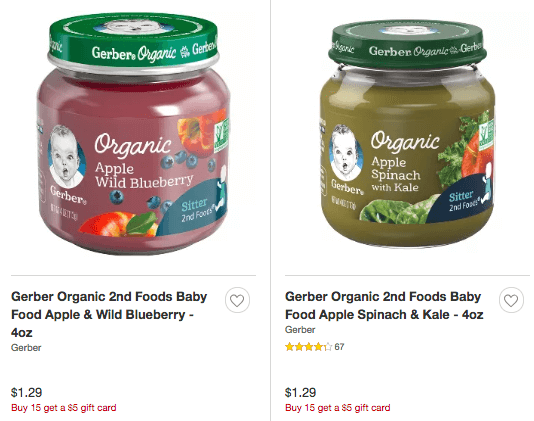This screenshot has height=421, width=534.
Task: Click $1.29 price of Apple & Wild Blueberry
Action: (27, 392)
